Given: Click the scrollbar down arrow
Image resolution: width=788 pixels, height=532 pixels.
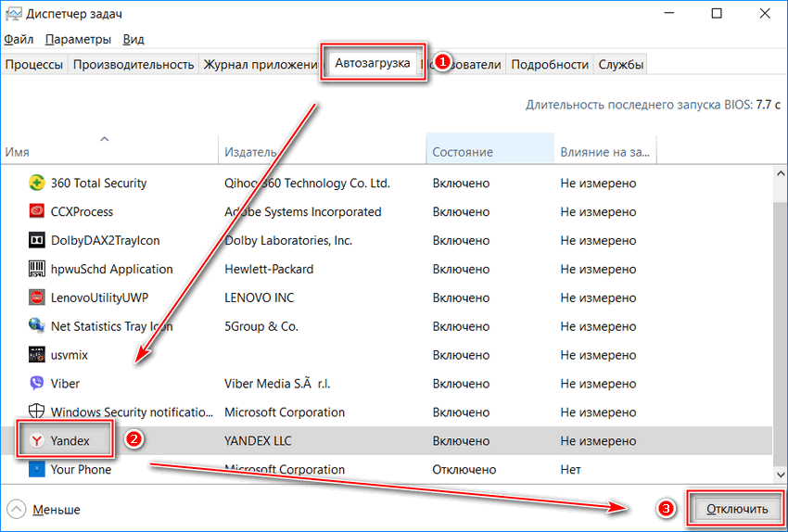Looking at the screenshot, I should [x=780, y=475].
